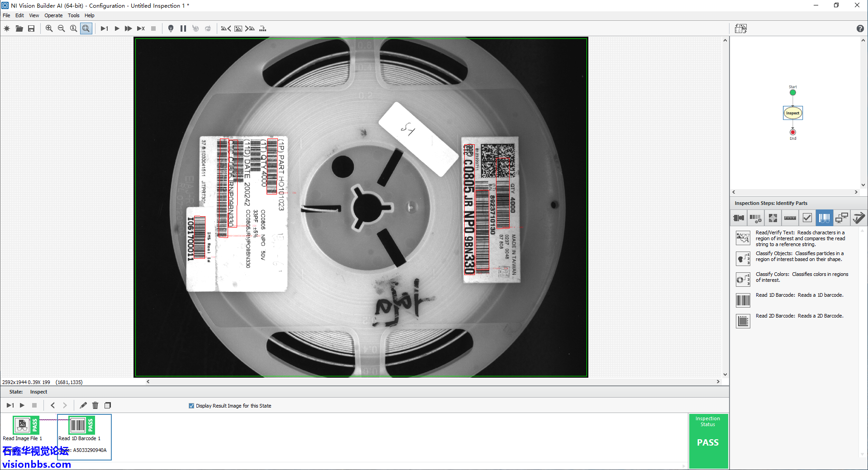
Task: Toggle zoom-to-fit magnifier tool
Action: click(x=86, y=28)
